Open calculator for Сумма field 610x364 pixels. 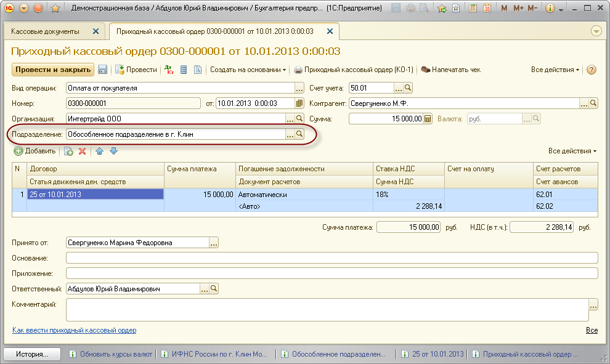click(x=428, y=119)
